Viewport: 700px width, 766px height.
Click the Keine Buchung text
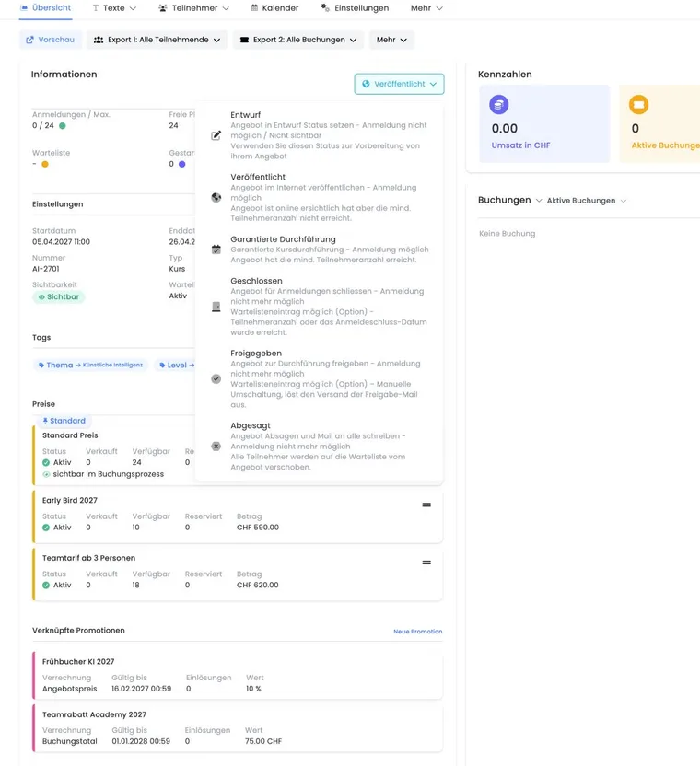click(x=507, y=234)
